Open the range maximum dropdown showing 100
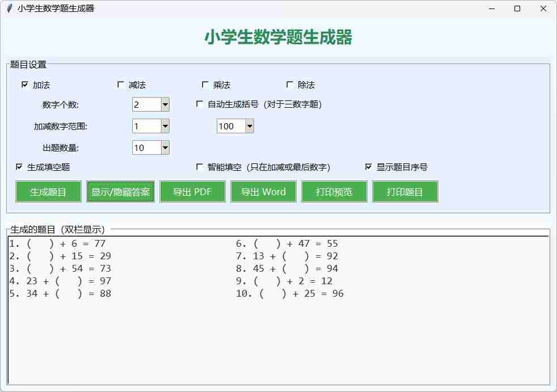This screenshot has height=392, width=557. click(x=249, y=126)
